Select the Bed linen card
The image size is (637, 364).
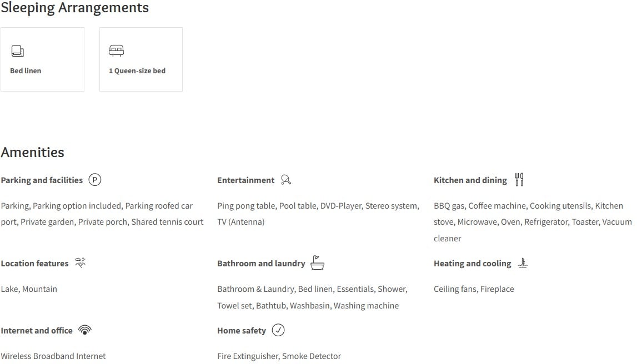pyautogui.click(x=42, y=59)
